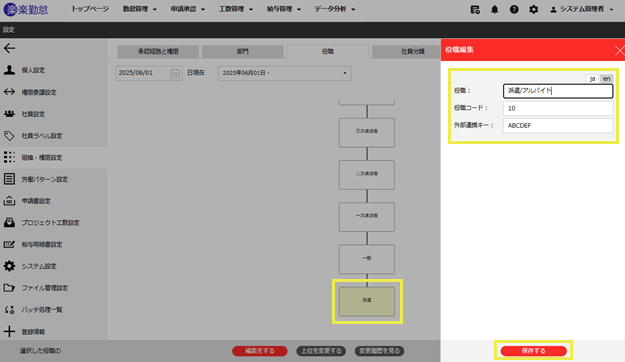625x362 pixels.
Task: Open プロジェクト工数設定 inbox icon
Action: pos(9,222)
